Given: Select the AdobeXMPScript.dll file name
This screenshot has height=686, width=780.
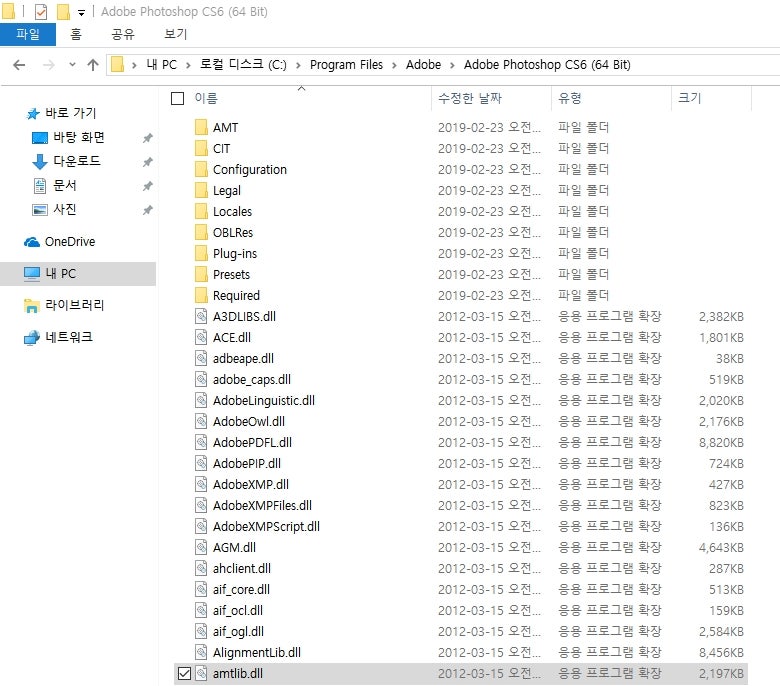Looking at the screenshot, I should (266, 526).
